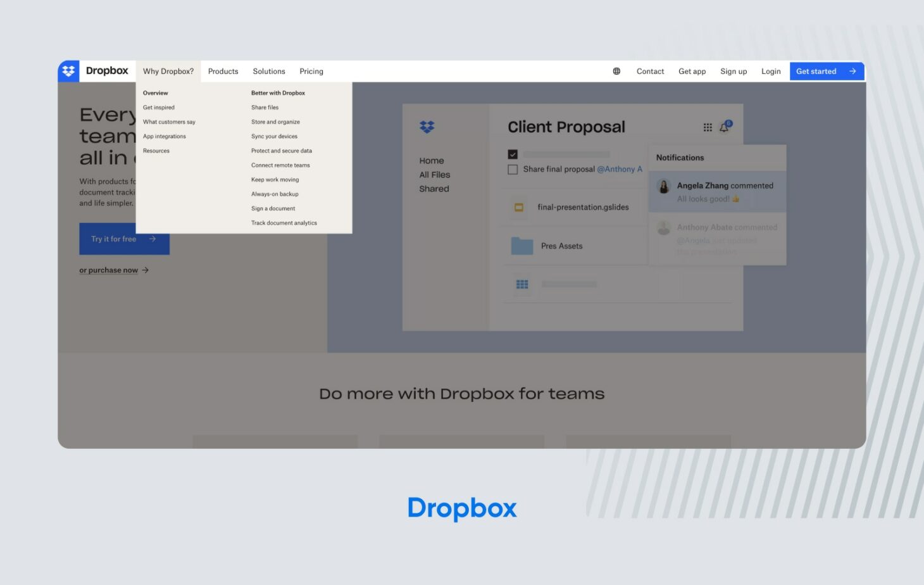Check the Share final proposal checkbox

[513, 169]
